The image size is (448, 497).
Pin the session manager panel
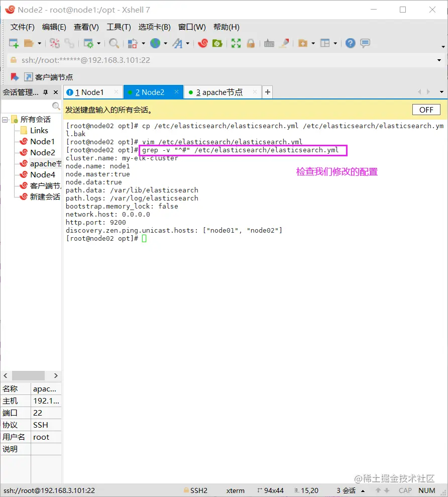(46, 92)
